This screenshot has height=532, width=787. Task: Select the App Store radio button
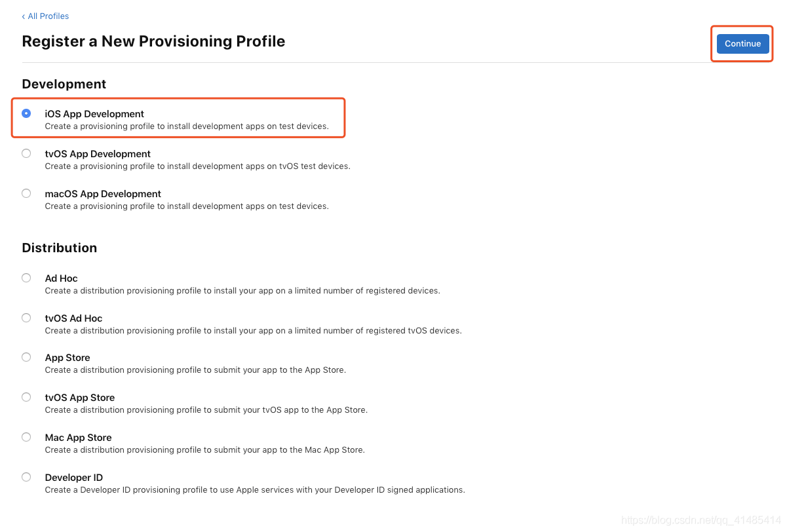(x=26, y=357)
